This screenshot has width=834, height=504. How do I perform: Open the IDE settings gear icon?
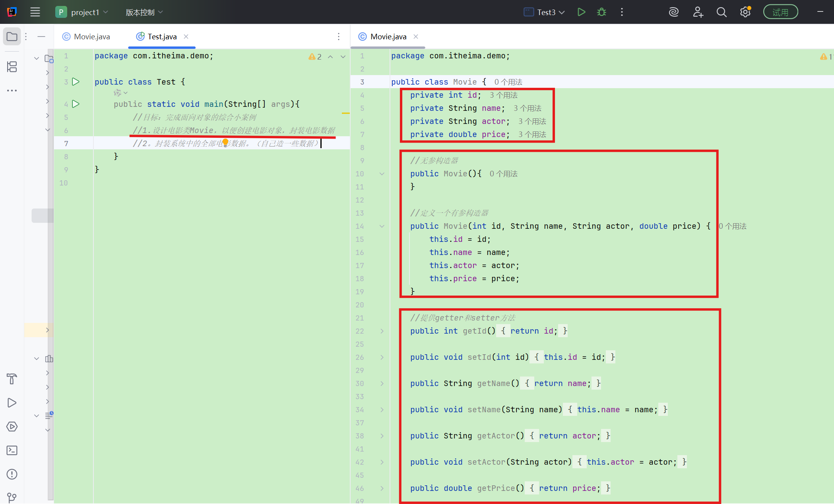point(745,12)
